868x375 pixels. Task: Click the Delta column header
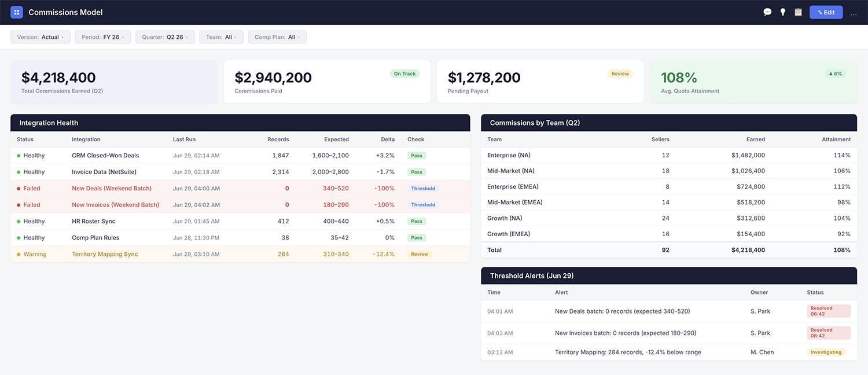388,139
